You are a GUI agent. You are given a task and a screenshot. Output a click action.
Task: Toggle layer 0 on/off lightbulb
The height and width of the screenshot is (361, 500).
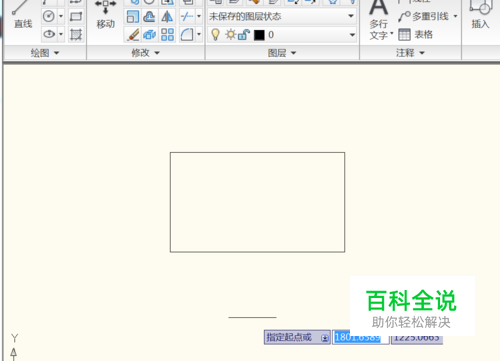click(216, 35)
